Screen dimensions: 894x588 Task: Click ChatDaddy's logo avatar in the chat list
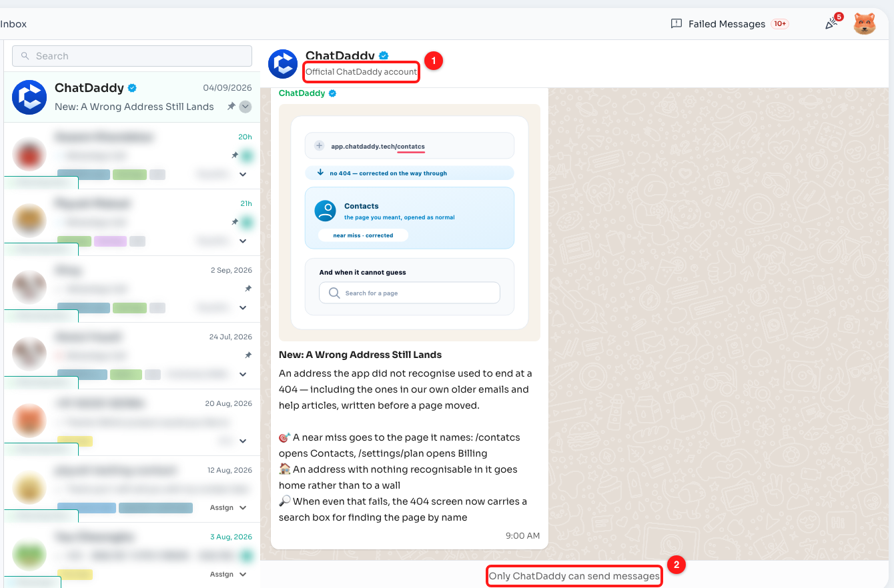(29, 97)
